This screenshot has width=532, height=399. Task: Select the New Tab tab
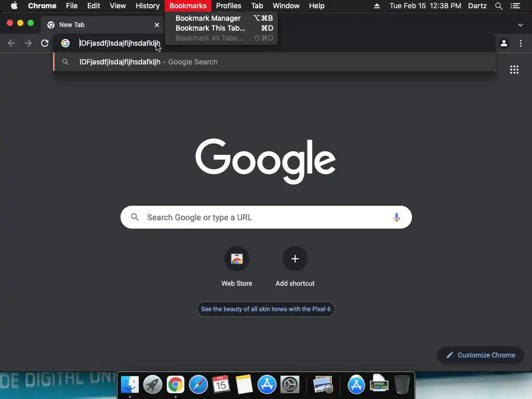102,25
